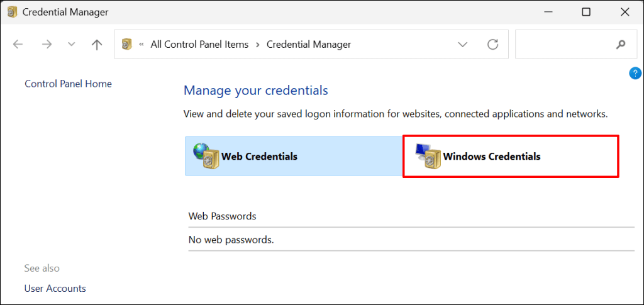644x305 pixels.
Task: Click Credential Manager title bar icon
Action: [x=12, y=12]
